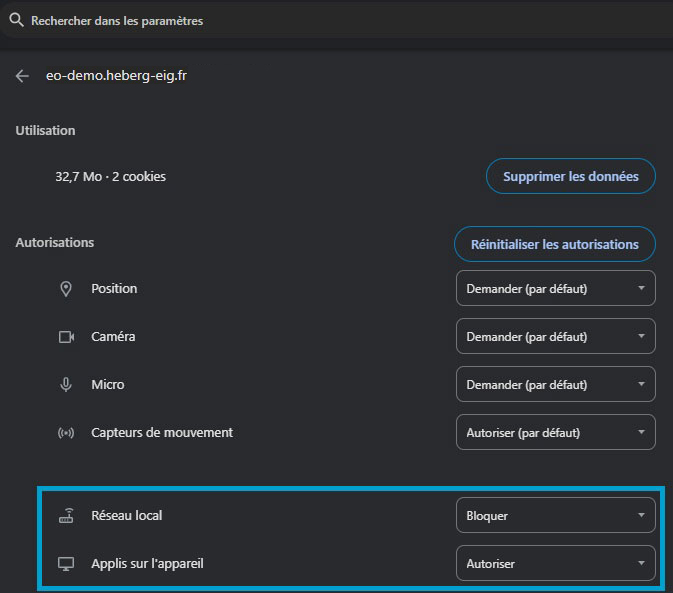The width and height of the screenshot is (673, 593).
Task: Click the Caméra video icon
Action: (66, 337)
